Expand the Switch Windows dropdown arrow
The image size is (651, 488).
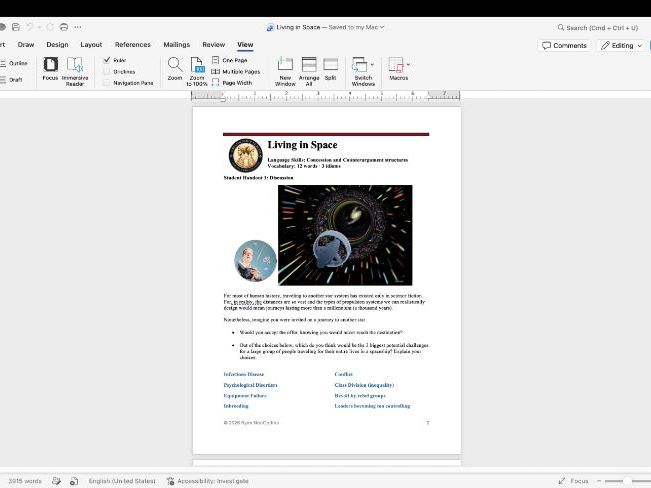[372, 64]
